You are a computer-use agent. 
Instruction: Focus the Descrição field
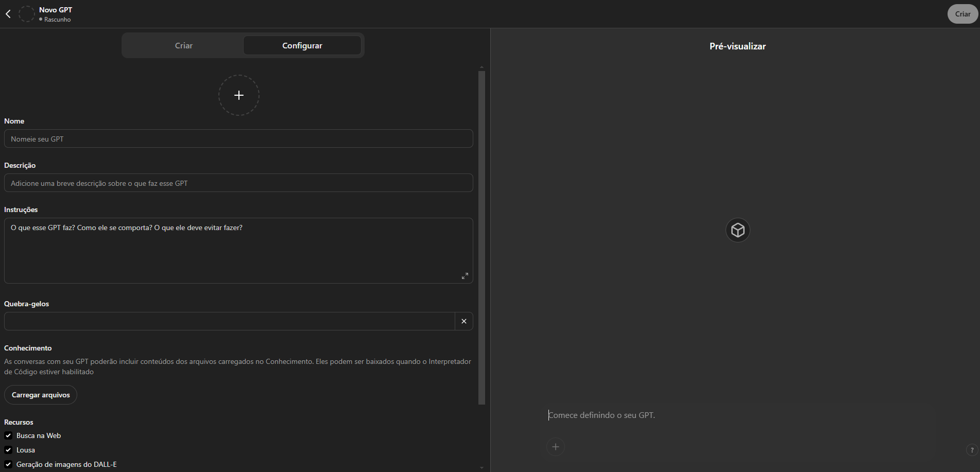point(238,183)
